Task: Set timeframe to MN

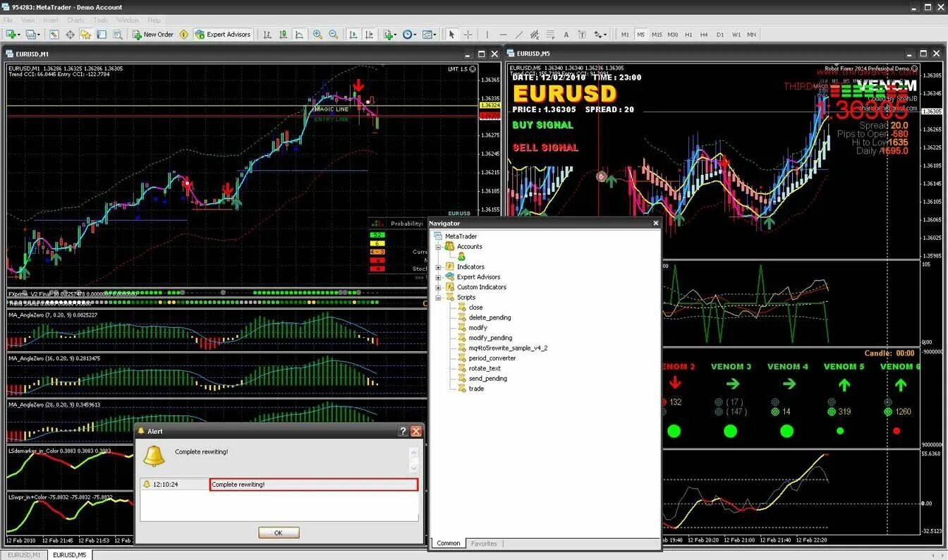Action: pyautogui.click(x=752, y=35)
